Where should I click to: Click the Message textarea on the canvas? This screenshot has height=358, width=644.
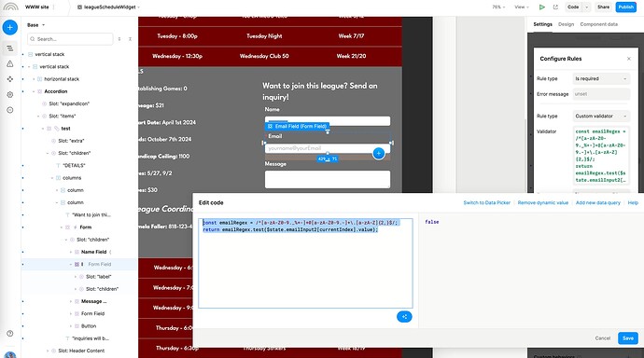[x=328, y=180]
